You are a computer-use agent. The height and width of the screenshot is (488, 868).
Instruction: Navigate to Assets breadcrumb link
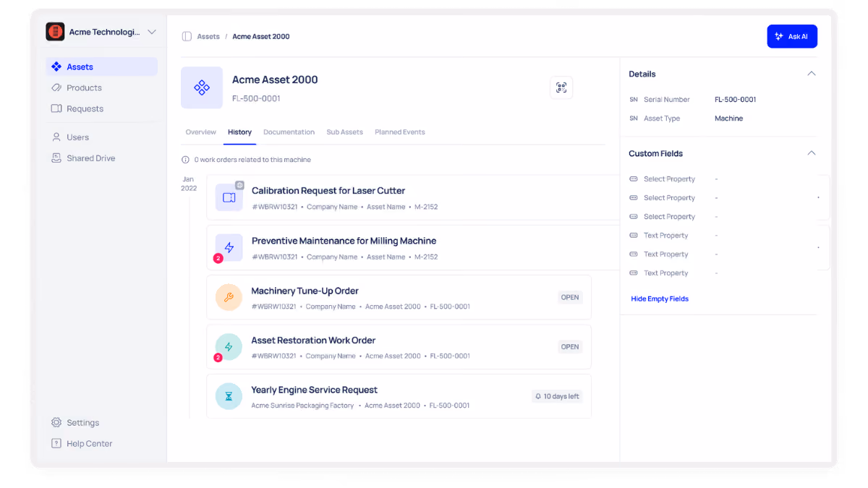click(x=208, y=36)
